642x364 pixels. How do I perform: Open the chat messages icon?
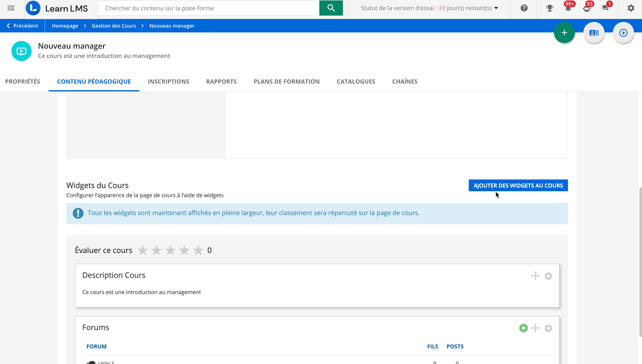pos(605,8)
